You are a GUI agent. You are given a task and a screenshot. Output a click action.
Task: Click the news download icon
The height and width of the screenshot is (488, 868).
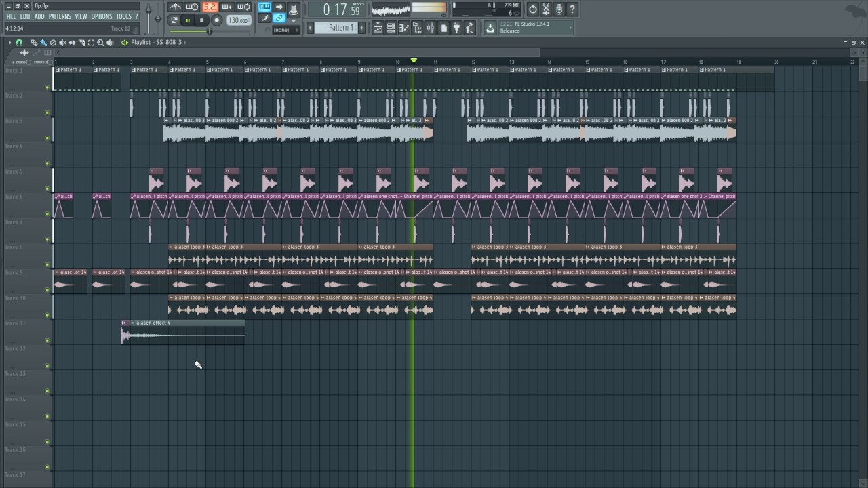pyautogui.click(x=490, y=28)
